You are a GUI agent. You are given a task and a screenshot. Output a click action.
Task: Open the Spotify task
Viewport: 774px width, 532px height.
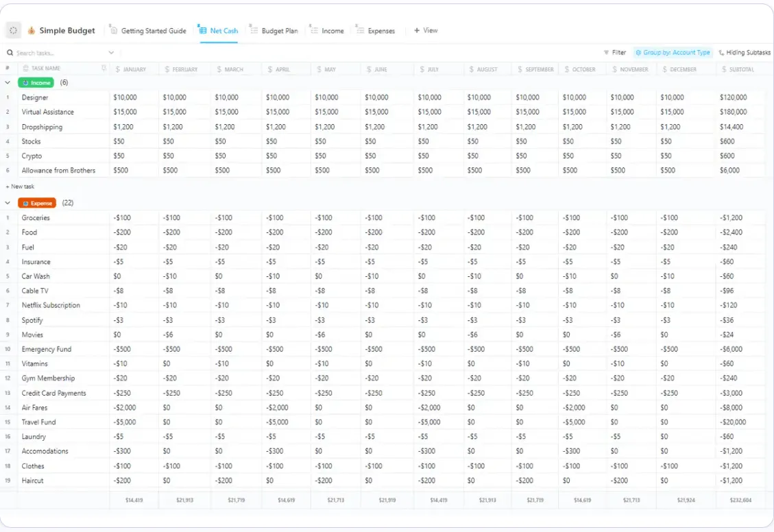click(x=32, y=319)
